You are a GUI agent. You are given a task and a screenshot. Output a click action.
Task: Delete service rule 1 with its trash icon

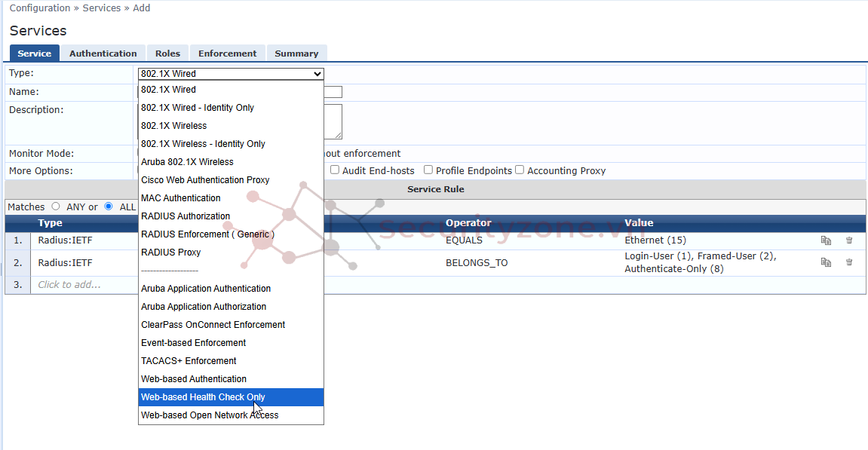pyautogui.click(x=849, y=240)
